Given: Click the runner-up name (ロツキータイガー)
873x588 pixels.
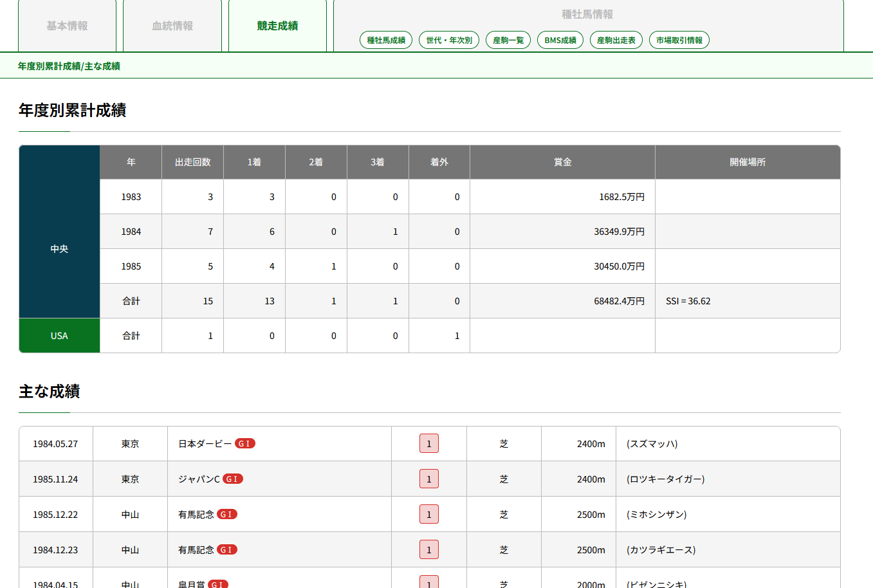Looking at the screenshot, I should [x=666, y=479].
